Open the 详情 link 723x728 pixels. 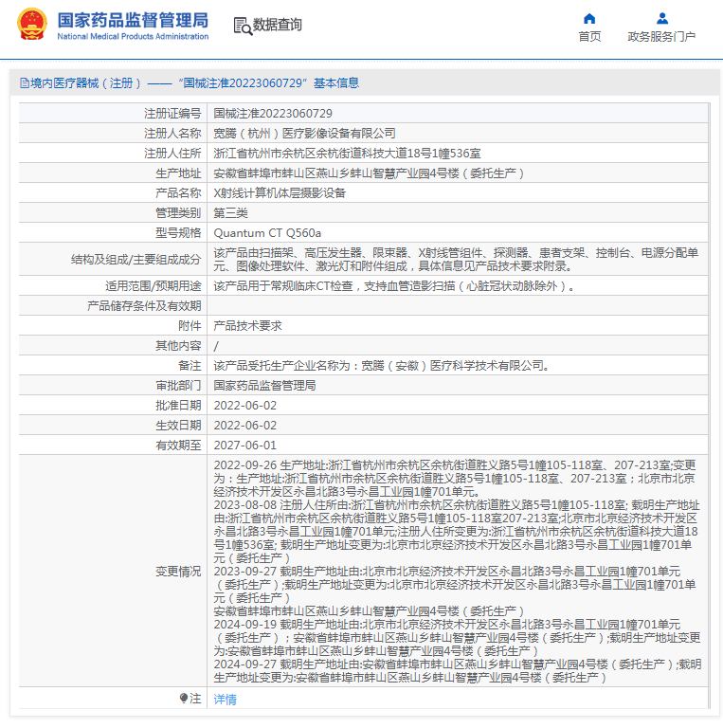226,700
